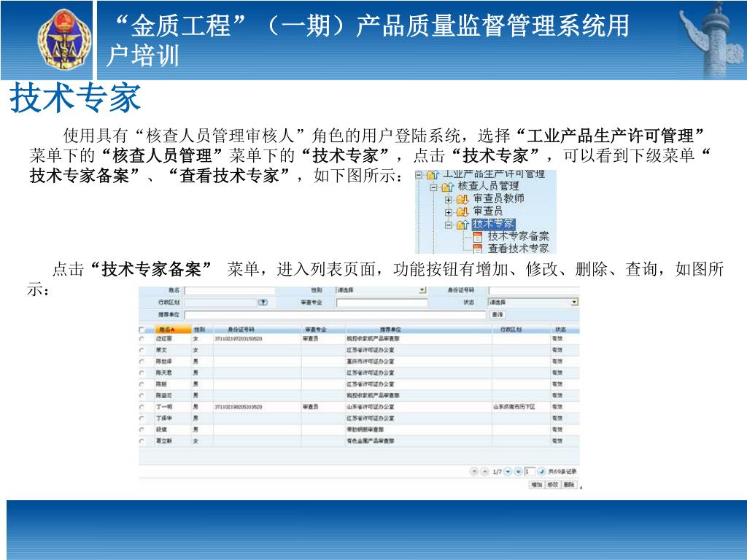Collapse the 核查人员管理 tree node

click(433, 187)
